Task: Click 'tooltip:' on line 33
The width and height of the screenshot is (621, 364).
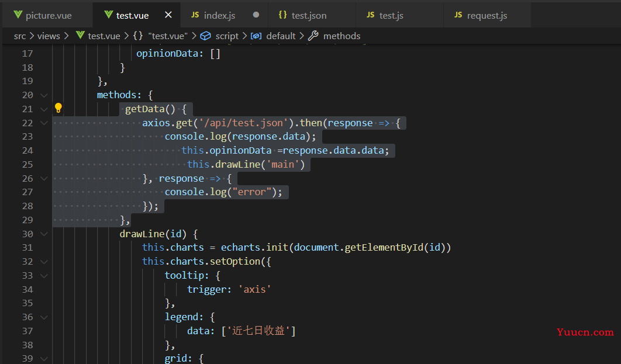Action: [187, 275]
